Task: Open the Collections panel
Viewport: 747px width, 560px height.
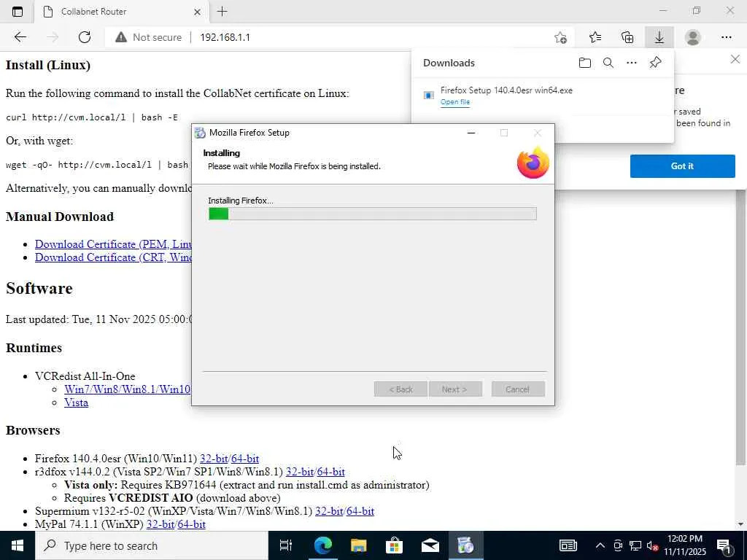Action: (627, 37)
